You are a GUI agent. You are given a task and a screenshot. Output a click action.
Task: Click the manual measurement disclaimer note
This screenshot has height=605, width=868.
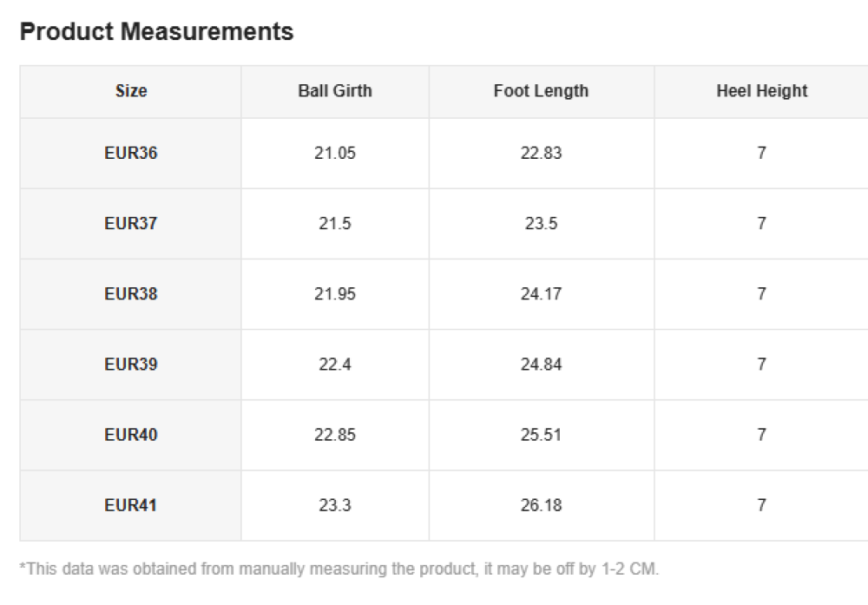(339, 570)
